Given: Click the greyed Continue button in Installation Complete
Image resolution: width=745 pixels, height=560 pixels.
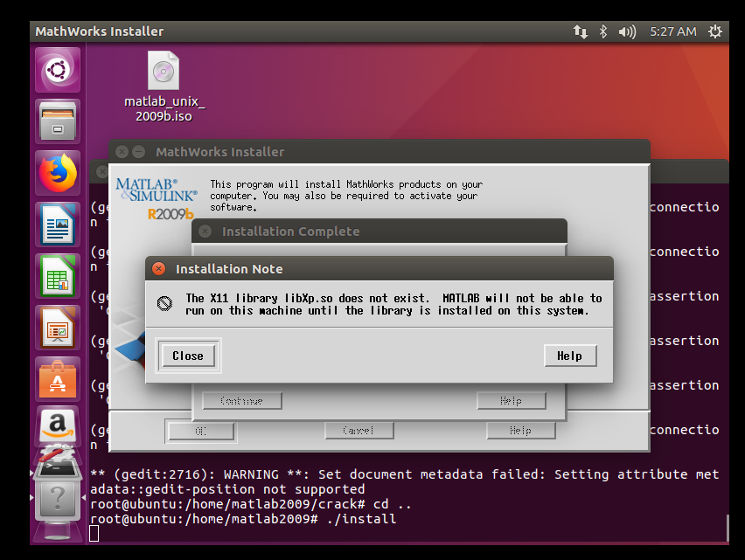Looking at the screenshot, I should click(x=242, y=401).
